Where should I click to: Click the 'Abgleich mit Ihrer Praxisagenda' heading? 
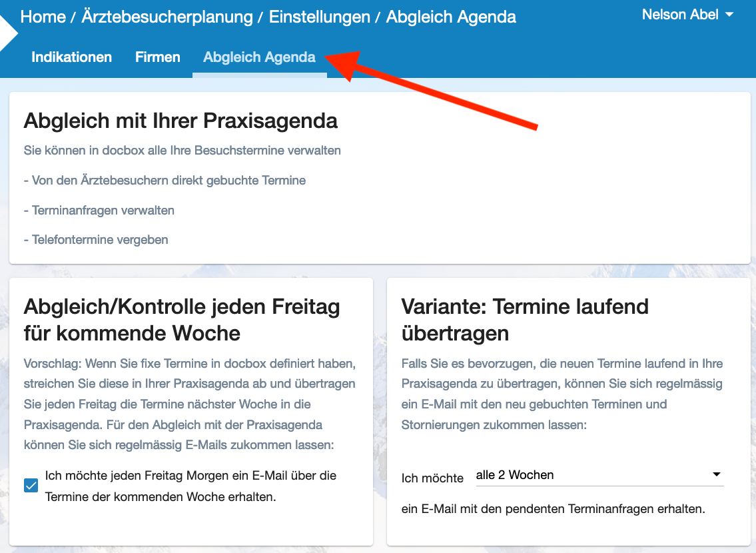click(181, 121)
